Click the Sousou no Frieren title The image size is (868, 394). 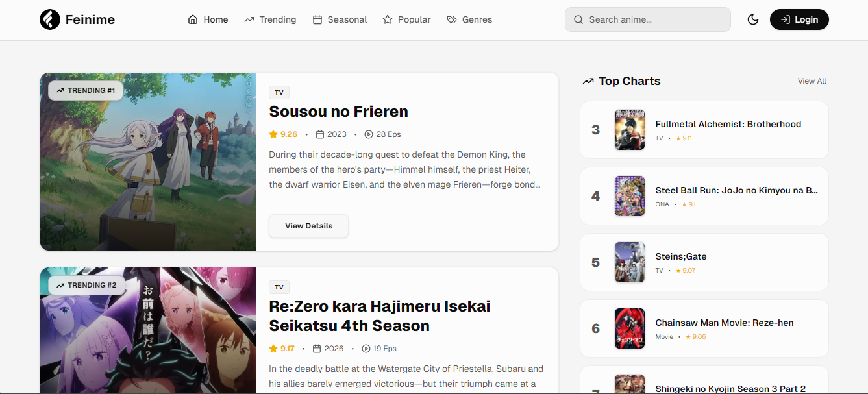coord(338,112)
